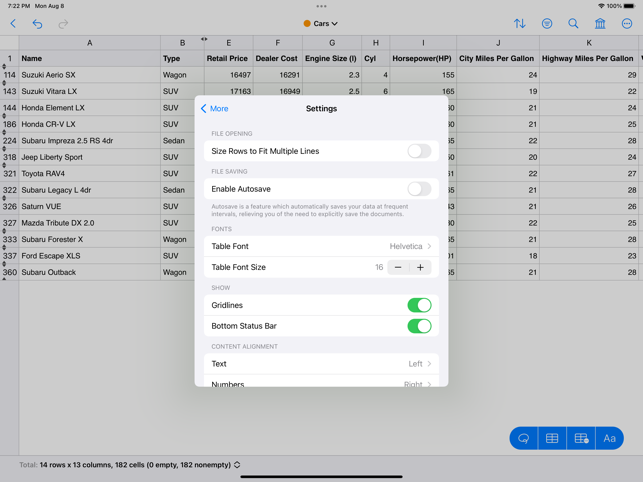
Task: Select row 360 header
Action: [9, 272]
